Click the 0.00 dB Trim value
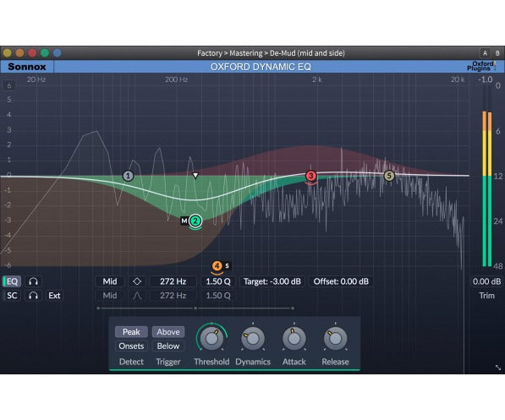 (486, 281)
